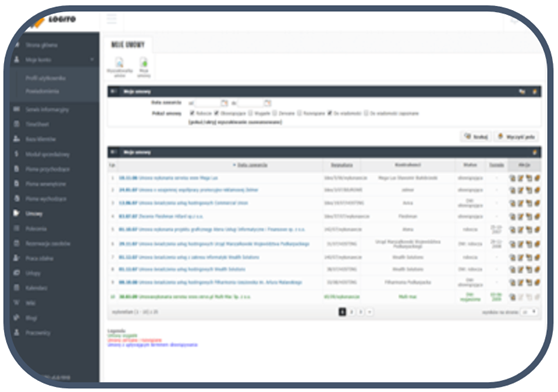558x392 pixels.
Task: Click the TimeSheet icon in sidebar
Action: click(x=17, y=124)
